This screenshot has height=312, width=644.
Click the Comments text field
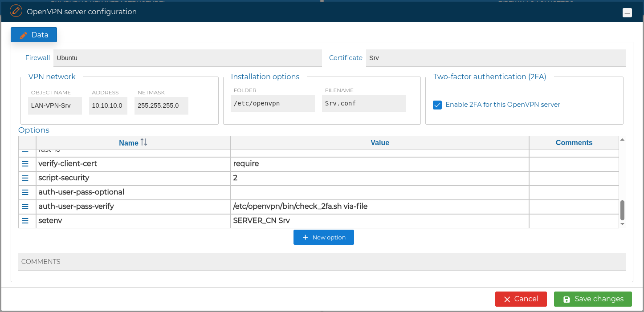click(x=322, y=262)
